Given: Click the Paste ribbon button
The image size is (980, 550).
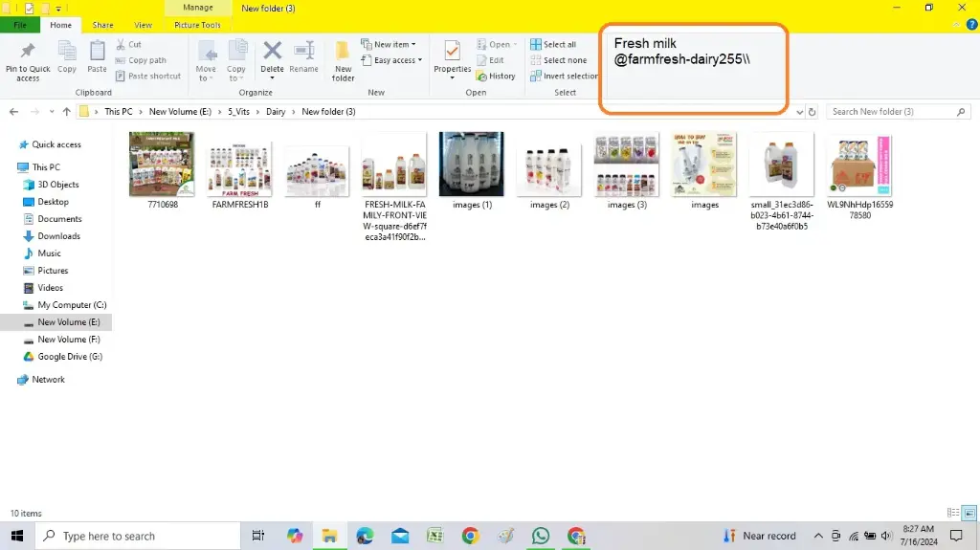Looking at the screenshot, I should click(x=97, y=57).
